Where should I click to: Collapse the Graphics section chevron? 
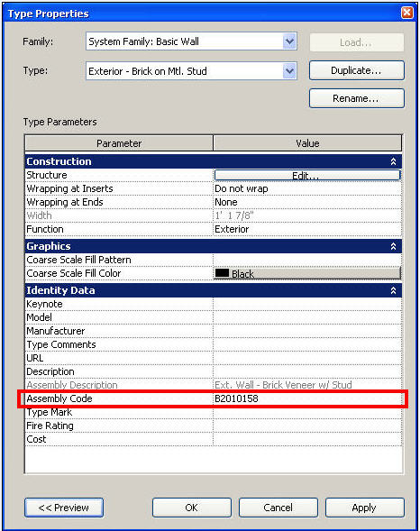(393, 246)
